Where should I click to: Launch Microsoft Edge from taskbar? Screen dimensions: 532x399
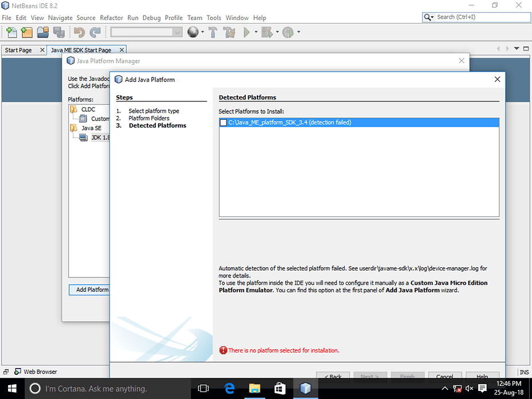pos(229,389)
